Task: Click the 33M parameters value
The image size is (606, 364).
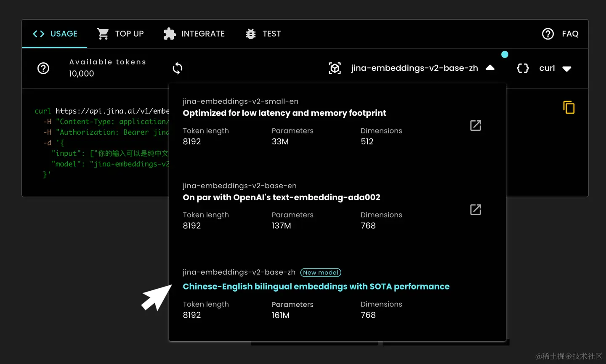Action: click(280, 142)
